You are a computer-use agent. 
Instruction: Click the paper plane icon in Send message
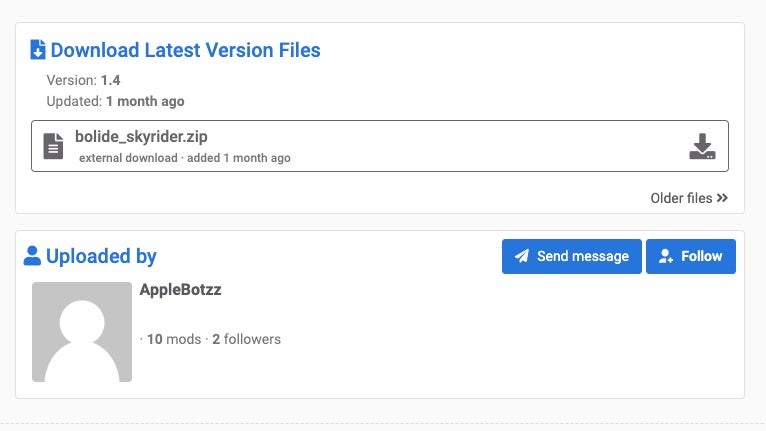(521, 256)
